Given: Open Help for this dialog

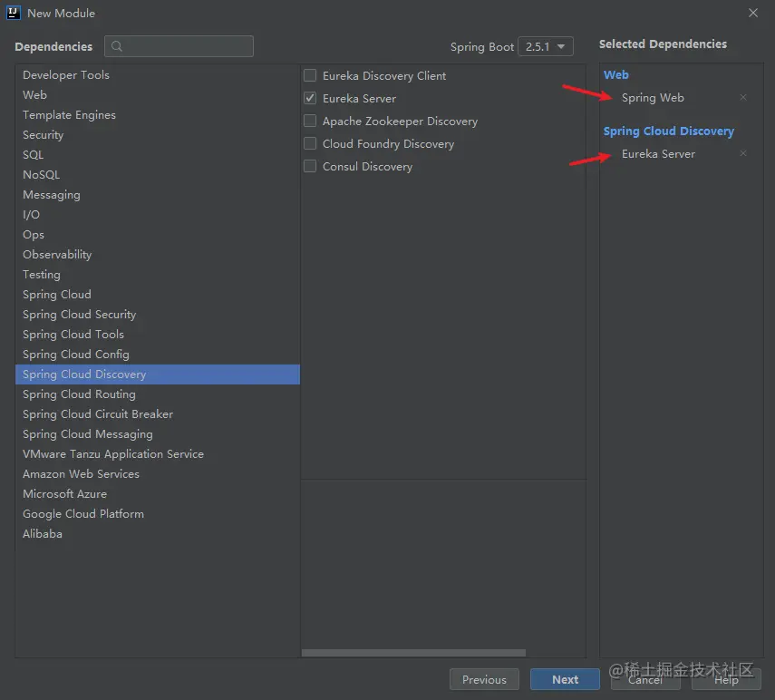Looking at the screenshot, I should [x=726, y=679].
